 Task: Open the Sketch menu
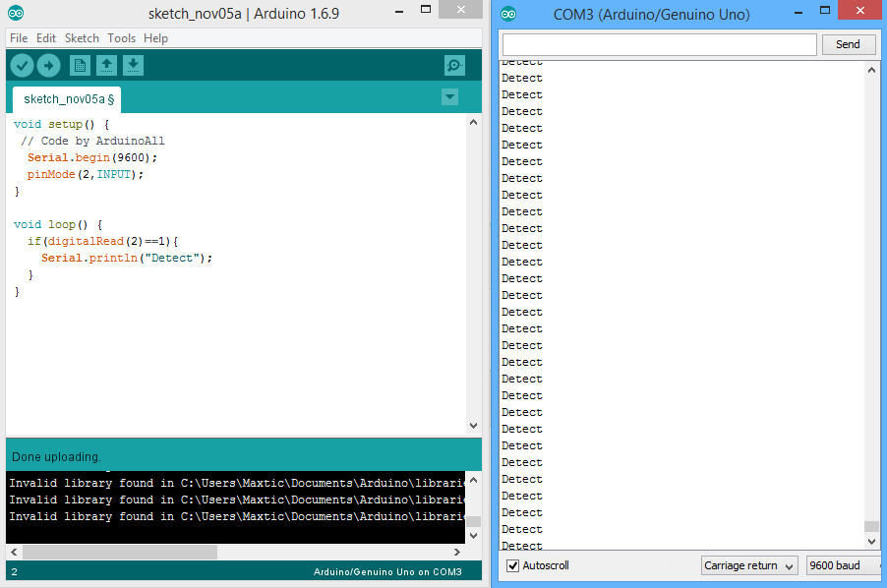point(82,38)
